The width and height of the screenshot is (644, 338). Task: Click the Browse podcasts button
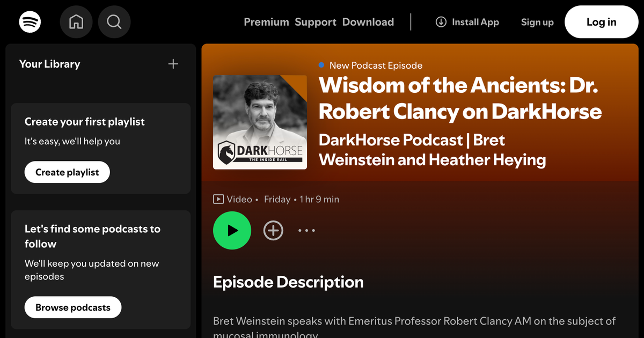(73, 307)
